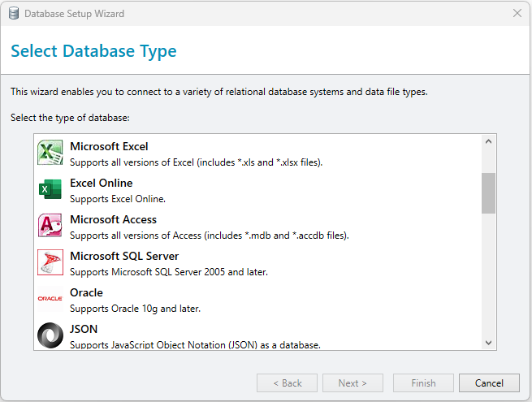Click the scrollbar up arrow
This screenshot has height=402, width=532.
(489, 142)
